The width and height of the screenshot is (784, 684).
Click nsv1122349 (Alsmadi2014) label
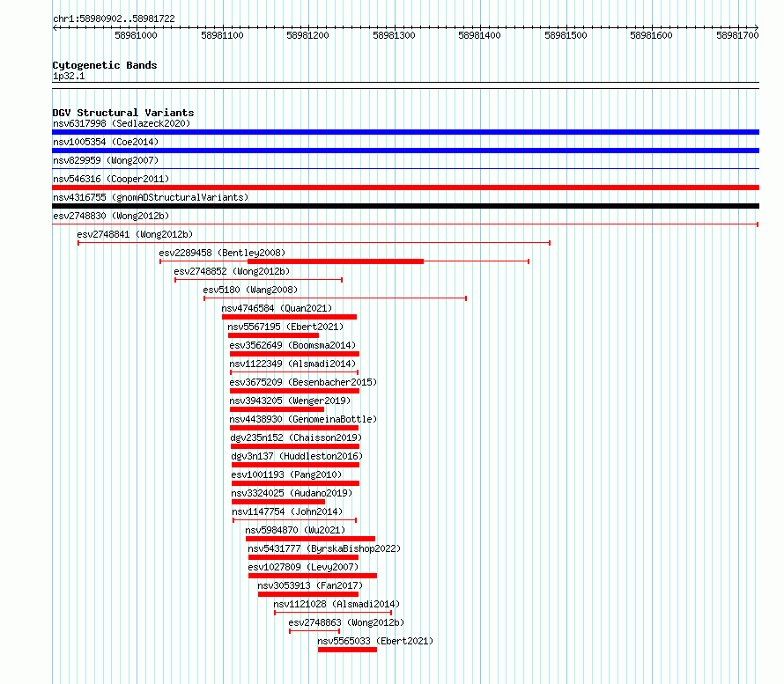[292, 364]
